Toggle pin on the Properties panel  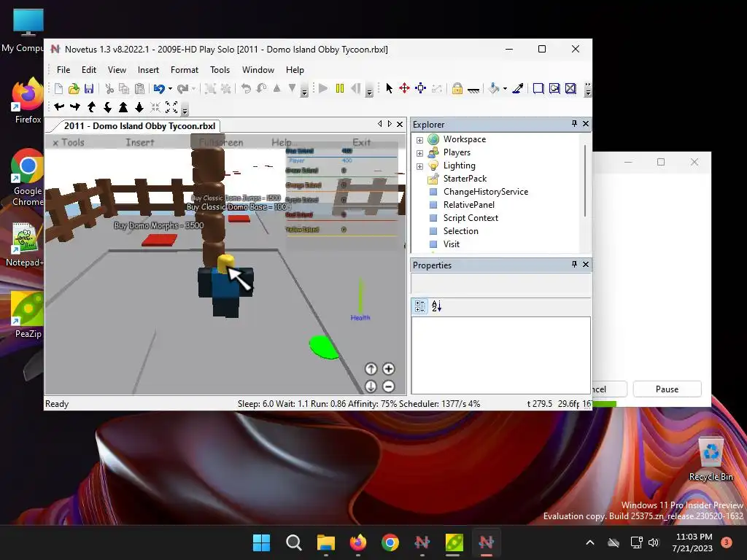click(x=575, y=264)
